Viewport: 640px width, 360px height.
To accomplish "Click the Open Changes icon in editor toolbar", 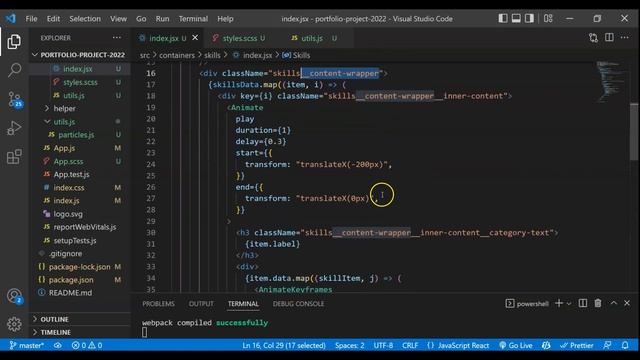I will (x=593, y=38).
